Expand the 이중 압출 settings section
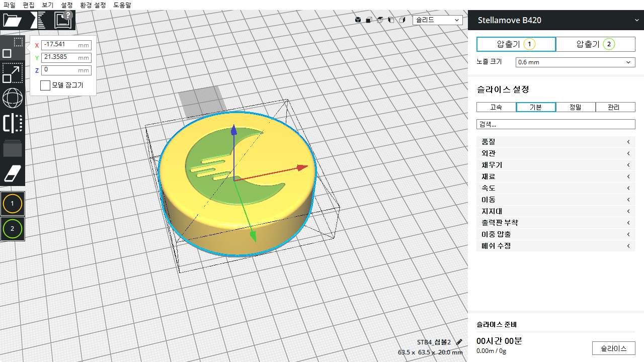The image size is (644, 362). (556, 234)
